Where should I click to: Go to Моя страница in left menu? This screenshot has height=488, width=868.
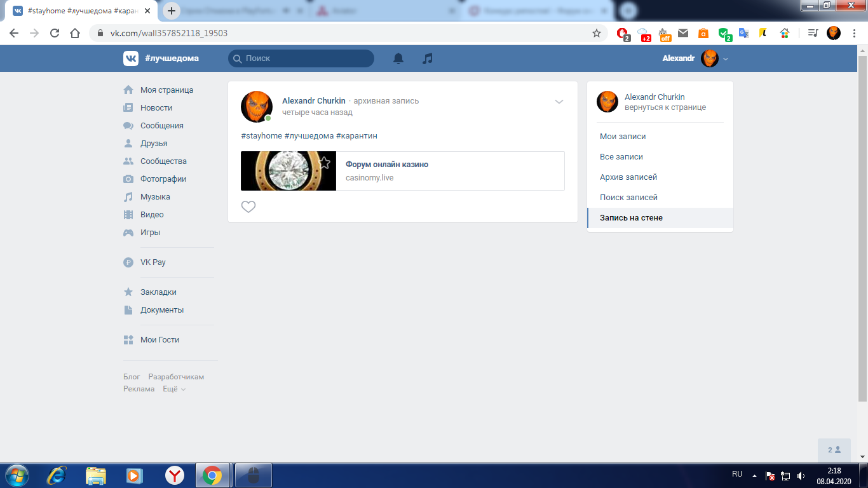point(166,90)
